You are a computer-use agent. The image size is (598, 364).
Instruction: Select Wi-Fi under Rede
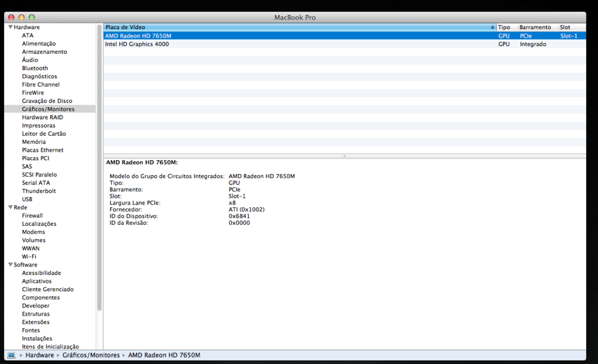pyautogui.click(x=29, y=256)
